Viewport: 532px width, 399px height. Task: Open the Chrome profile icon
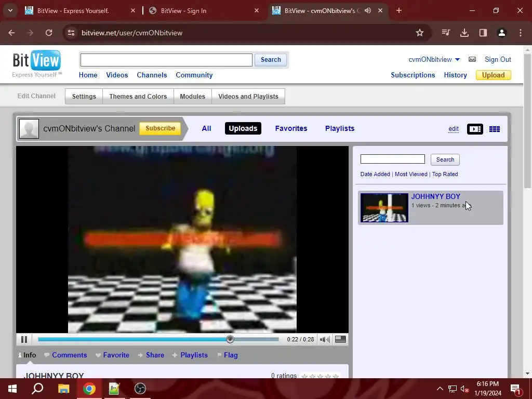(502, 33)
